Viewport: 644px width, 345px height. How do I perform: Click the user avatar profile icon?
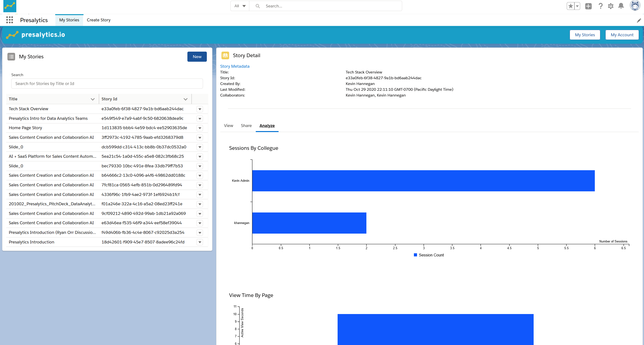[634, 6]
